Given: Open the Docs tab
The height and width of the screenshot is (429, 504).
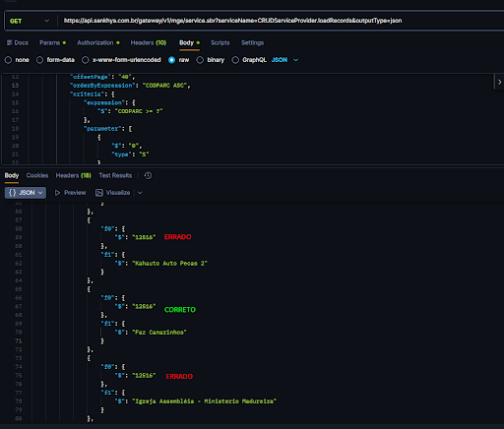Looking at the screenshot, I should [18, 42].
